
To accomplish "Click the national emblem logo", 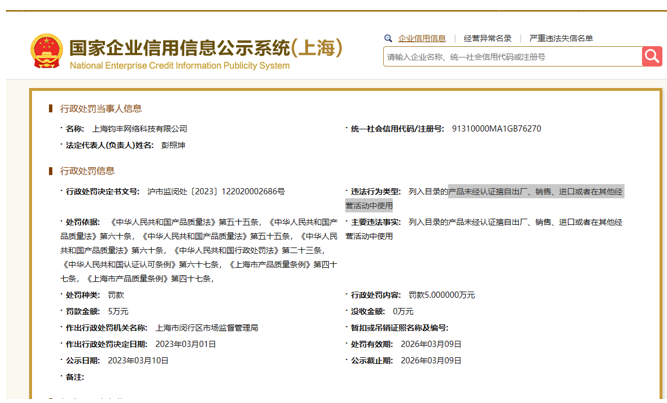I will click(x=46, y=51).
